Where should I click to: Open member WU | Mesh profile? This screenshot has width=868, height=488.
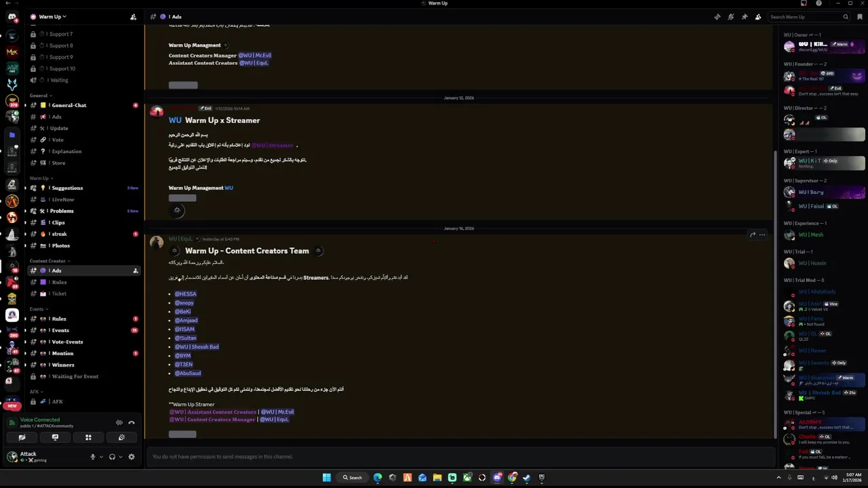pyautogui.click(x=825, y=235)
